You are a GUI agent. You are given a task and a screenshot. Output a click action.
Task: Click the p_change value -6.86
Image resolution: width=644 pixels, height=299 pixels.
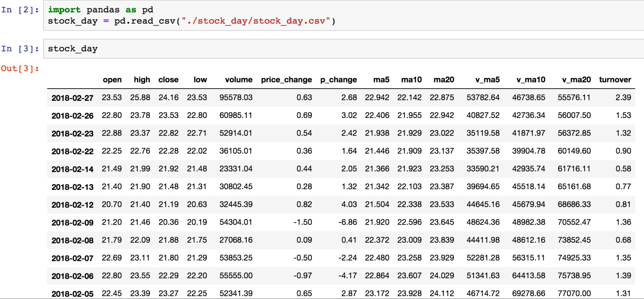[347, 222]
